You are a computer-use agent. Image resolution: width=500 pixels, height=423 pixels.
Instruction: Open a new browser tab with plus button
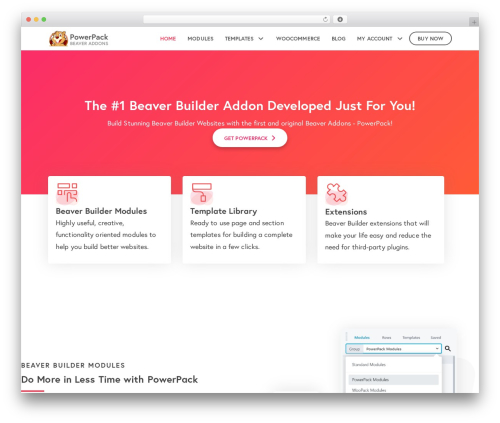[x=474, y=22]
